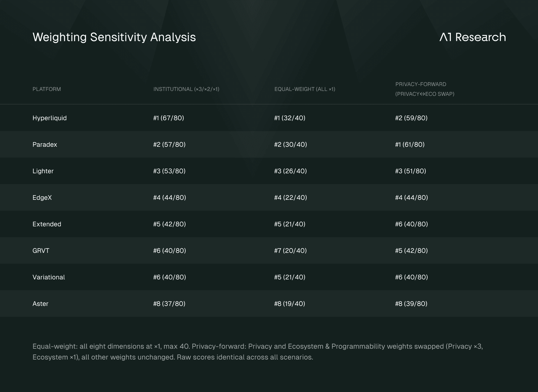Click the Variational platform name
The image size is (538, 392).
click(x=49, y=277)
